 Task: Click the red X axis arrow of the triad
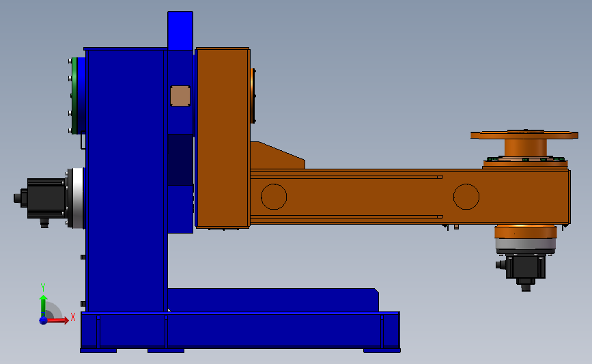pyautogui.click(x=58, y=320)
